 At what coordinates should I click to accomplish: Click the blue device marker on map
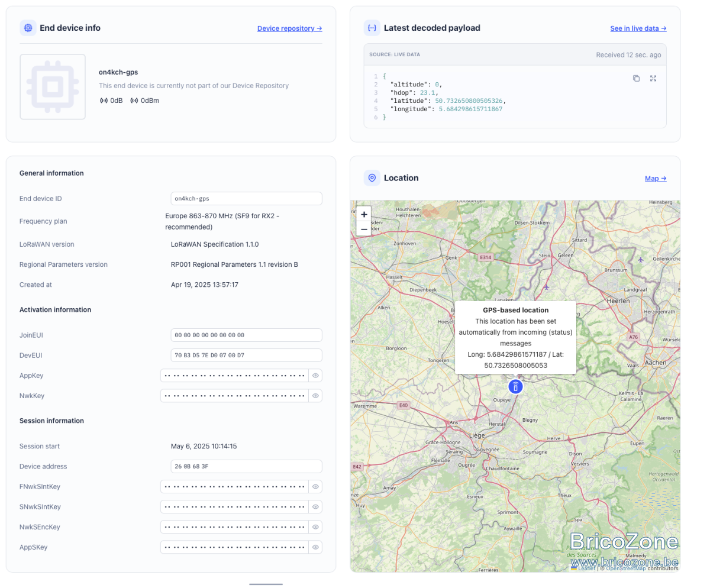pos(516,387)
